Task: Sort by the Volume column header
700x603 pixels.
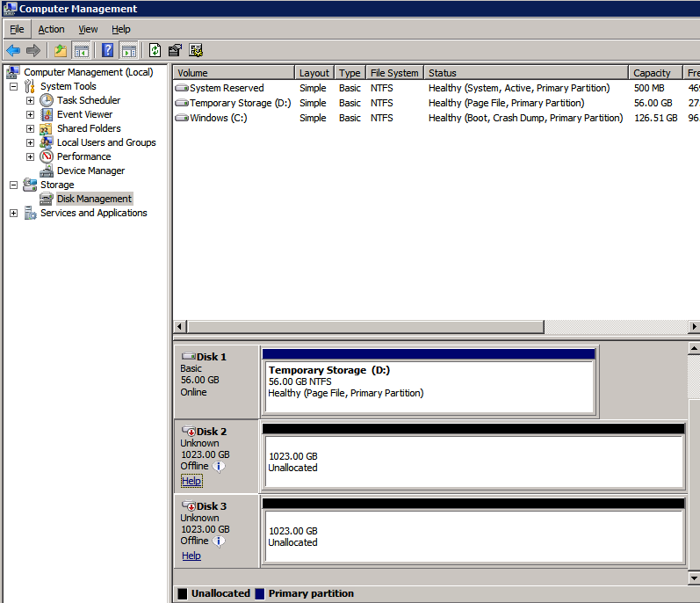Action: [234, 73]
